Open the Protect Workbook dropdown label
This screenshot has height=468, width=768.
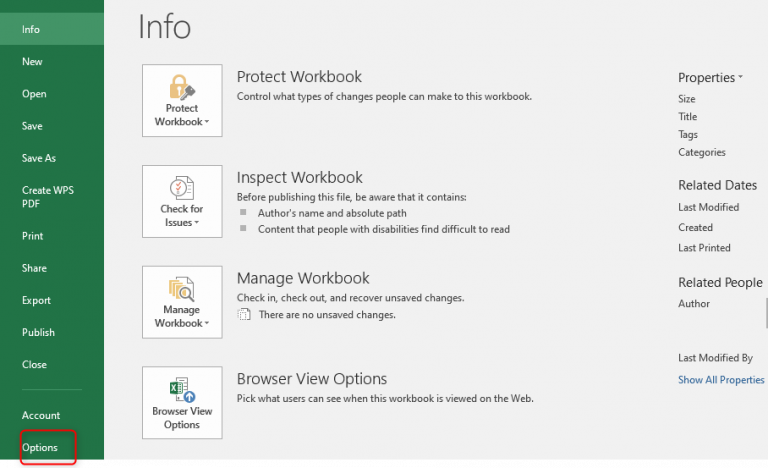pos(182,115)
